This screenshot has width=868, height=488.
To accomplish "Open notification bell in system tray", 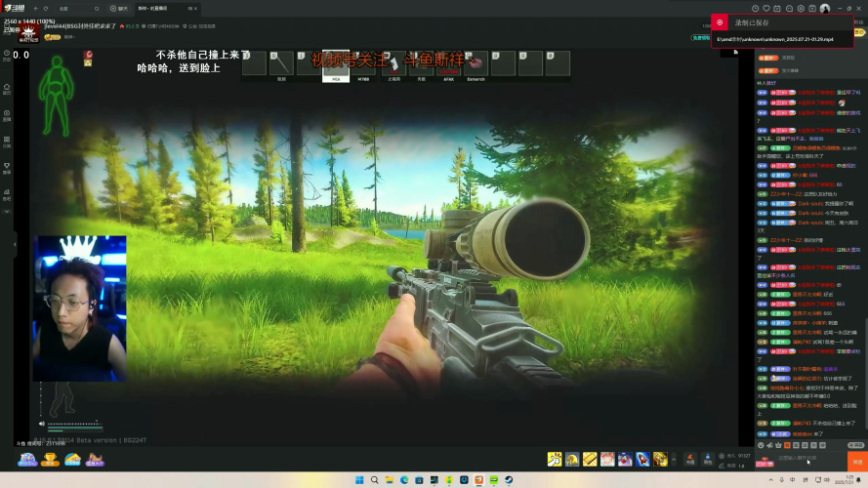I will [x=859, y=479].
